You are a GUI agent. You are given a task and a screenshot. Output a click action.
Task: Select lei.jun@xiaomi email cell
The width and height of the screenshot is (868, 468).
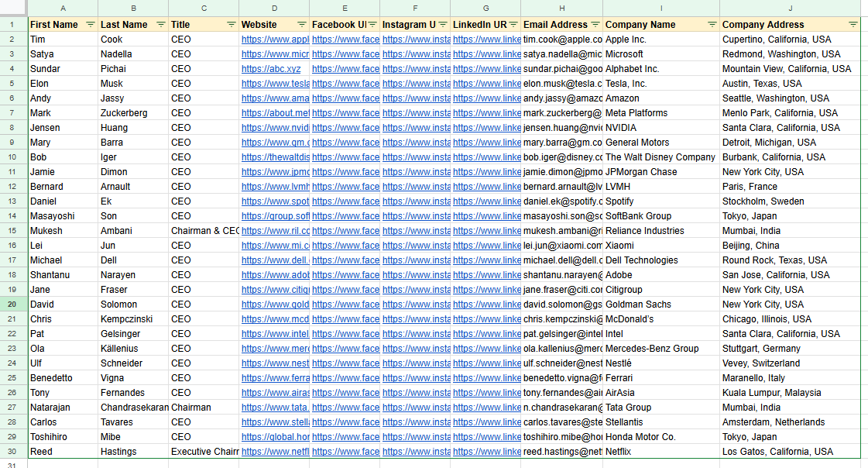[562, 246]
